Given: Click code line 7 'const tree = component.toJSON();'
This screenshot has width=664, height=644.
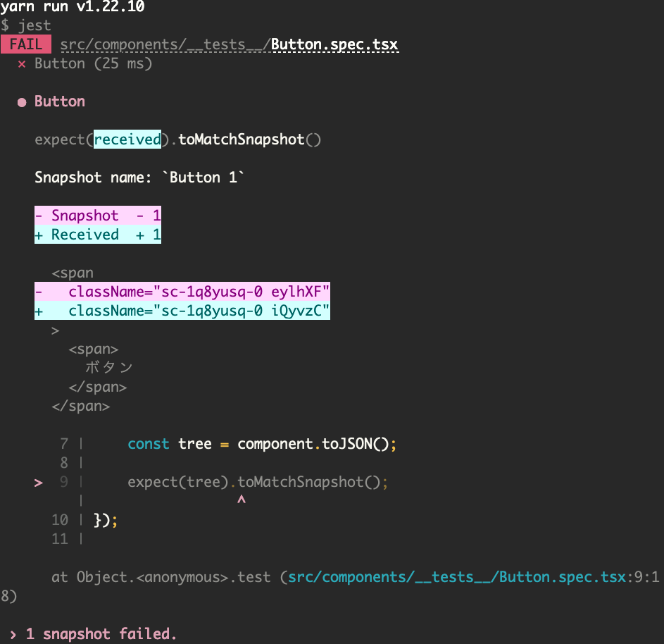Looking at the screenshot, I should pyautogui.click(x=262, y=444).
